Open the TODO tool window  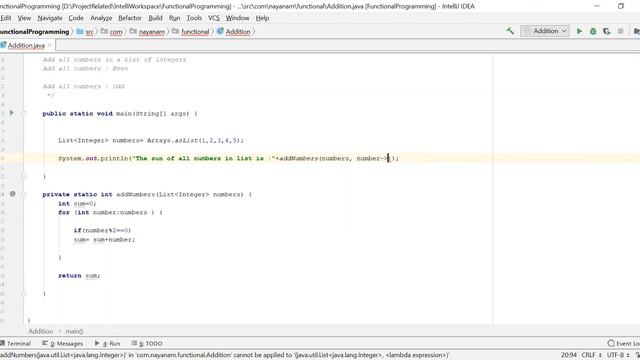click(147, 343)
